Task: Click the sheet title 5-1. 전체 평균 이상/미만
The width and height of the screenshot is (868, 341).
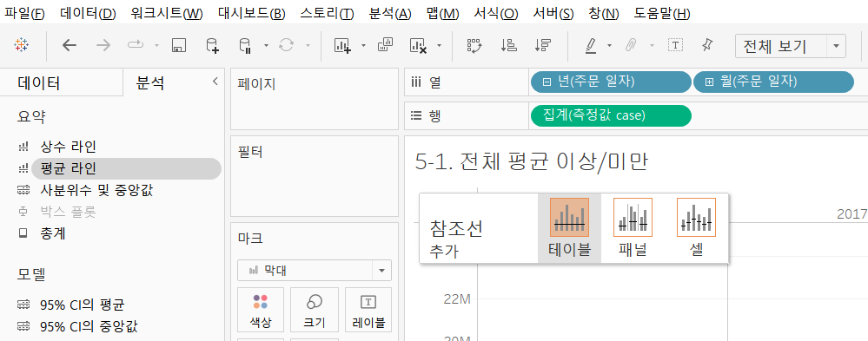Action: click(531, 161)
